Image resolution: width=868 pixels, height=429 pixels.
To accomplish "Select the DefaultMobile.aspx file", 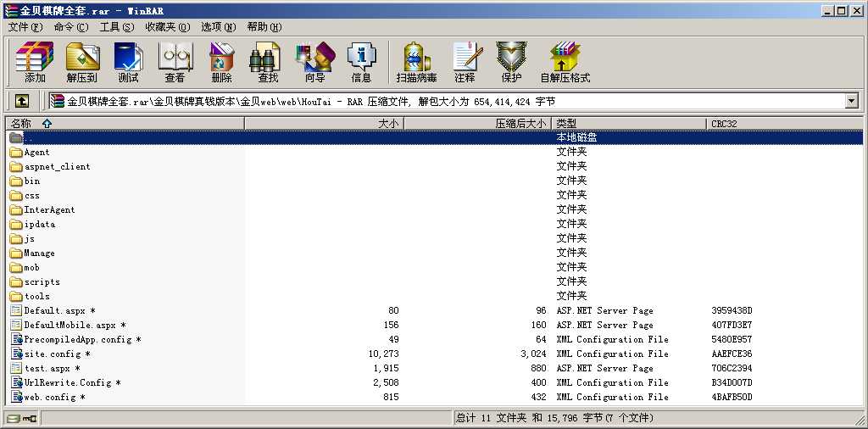I will [69, 325].
